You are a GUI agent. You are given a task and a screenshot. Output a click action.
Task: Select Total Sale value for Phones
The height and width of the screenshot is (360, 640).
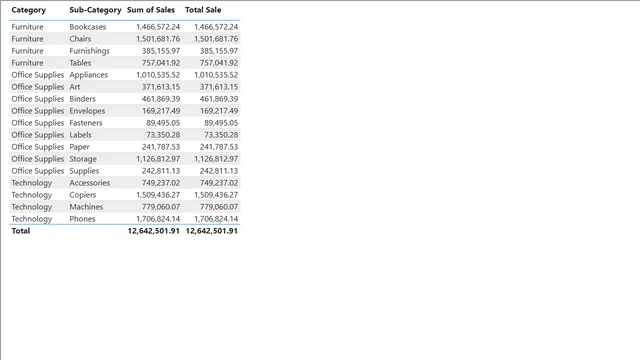click(216, 219)
